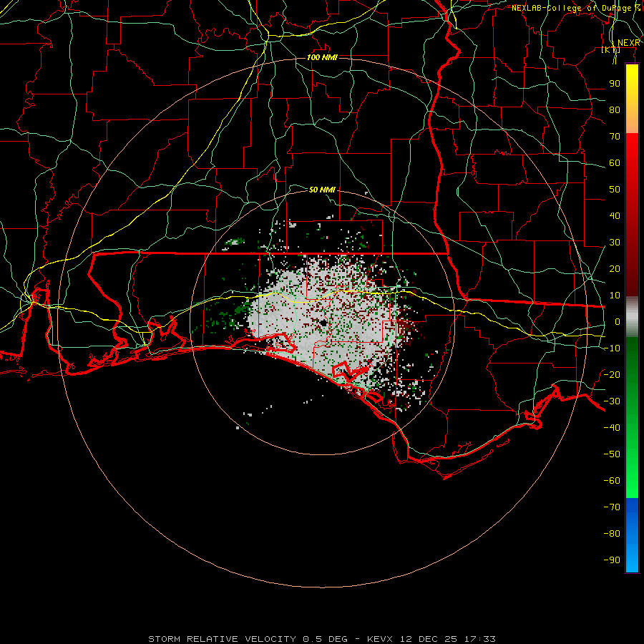Viewport: 644px width, 644px height.
Task: Click the -20 value on velocity legend
Action: [612, 374]
